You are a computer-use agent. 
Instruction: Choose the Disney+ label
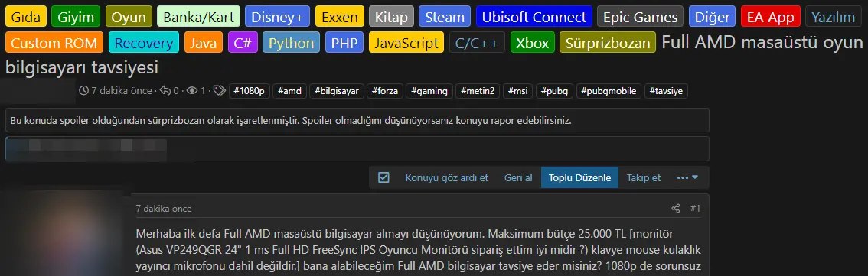pyautogui.click(x=277, y=17)
